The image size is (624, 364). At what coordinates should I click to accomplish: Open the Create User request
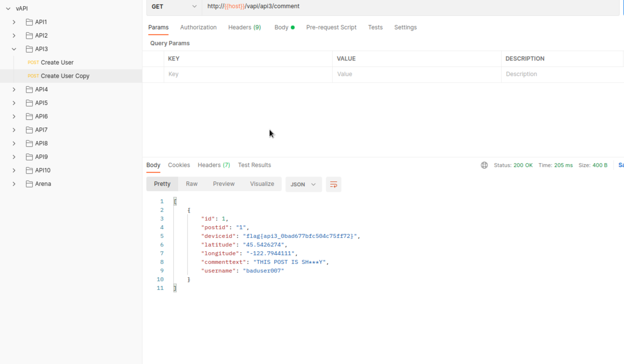pos(57,62)
